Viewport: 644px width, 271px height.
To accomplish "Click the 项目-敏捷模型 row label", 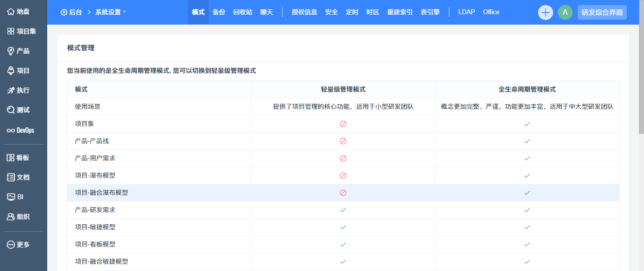I will click(95, 227).
